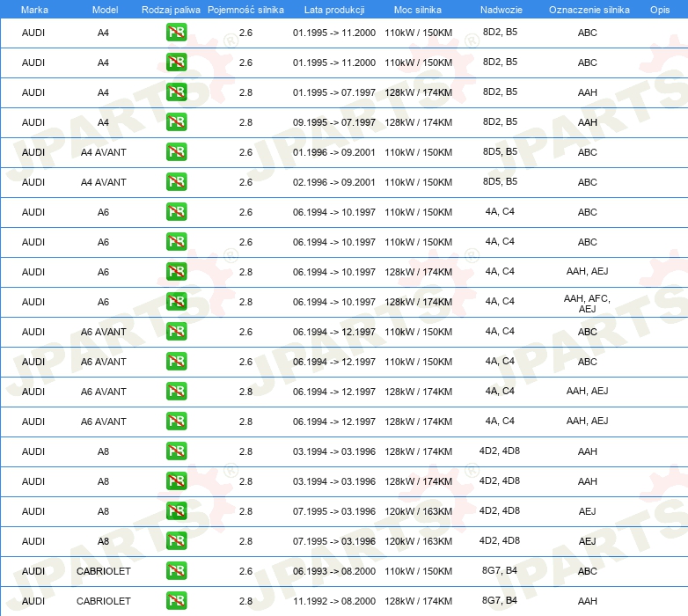688x616 pixels.
Task: Click '4A, C4' in the AAH, AFC, AEJ row
Action: click(x=500, y=301)
